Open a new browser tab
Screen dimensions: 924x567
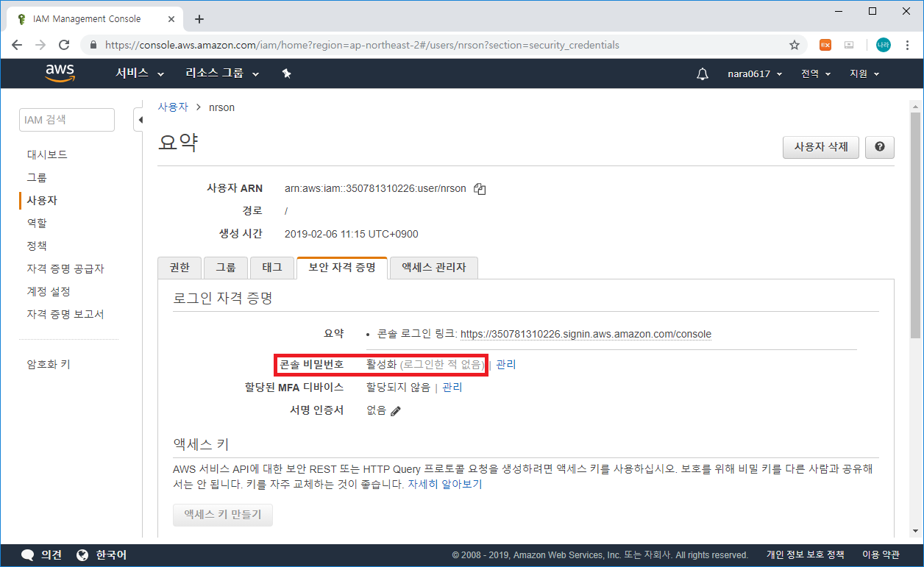pyautogui.click(x=199, y=19)
